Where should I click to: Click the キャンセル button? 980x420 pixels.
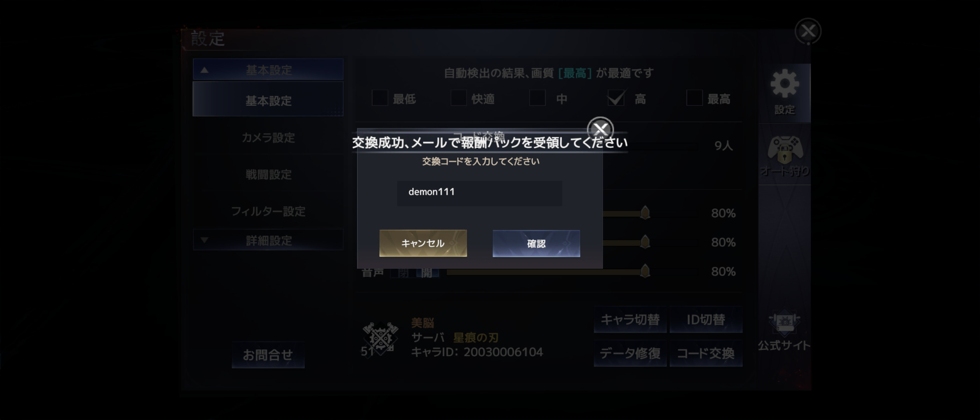423,243
